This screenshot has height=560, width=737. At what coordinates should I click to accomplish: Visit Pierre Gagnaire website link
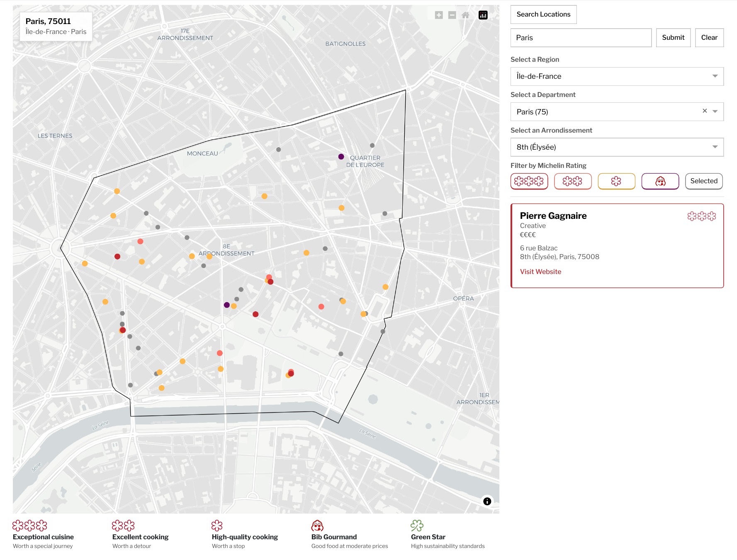[540, 272]
